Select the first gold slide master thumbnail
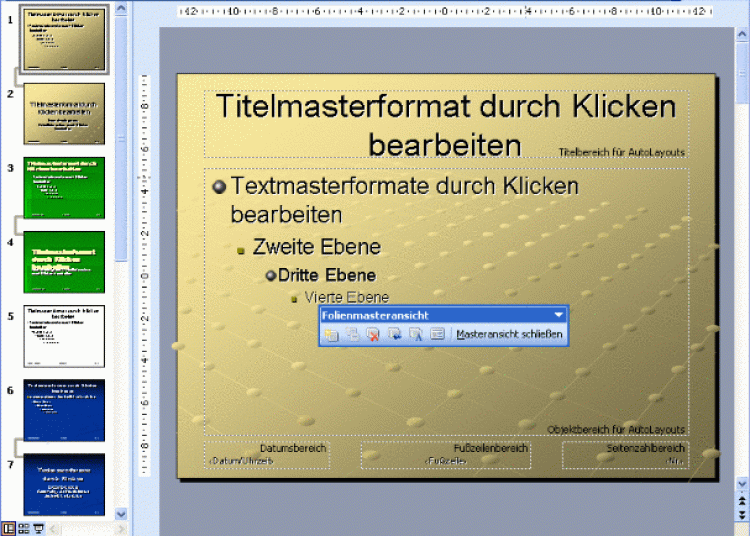The height and width of the screenshot is (536, 750). point(64,40)
